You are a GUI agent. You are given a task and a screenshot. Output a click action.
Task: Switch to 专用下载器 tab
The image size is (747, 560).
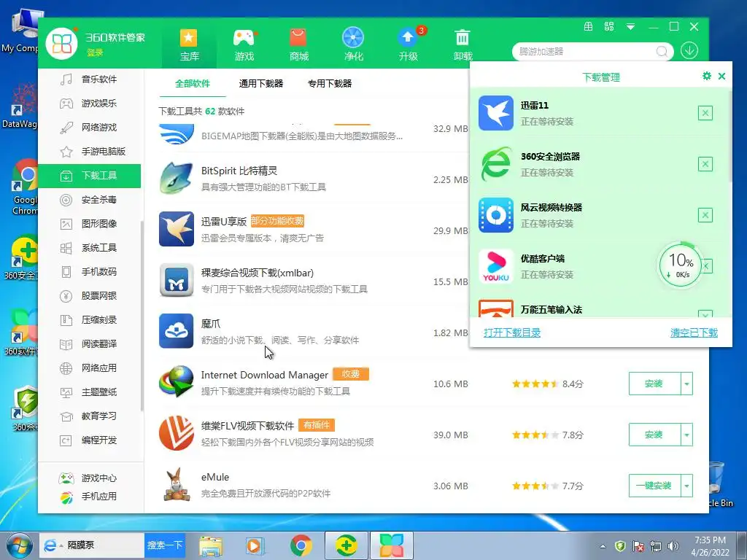click(330, 84)
